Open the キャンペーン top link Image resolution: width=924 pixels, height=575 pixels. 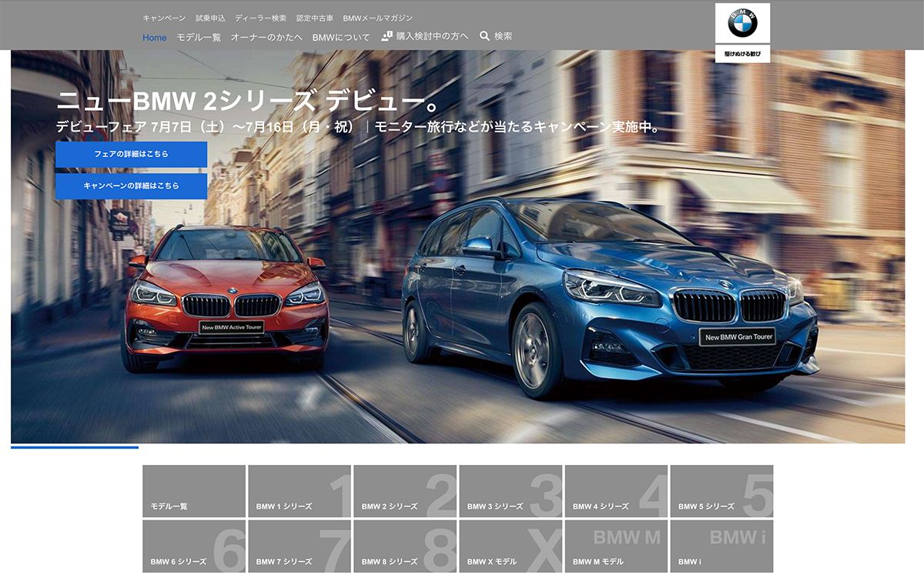pos(164,18)
